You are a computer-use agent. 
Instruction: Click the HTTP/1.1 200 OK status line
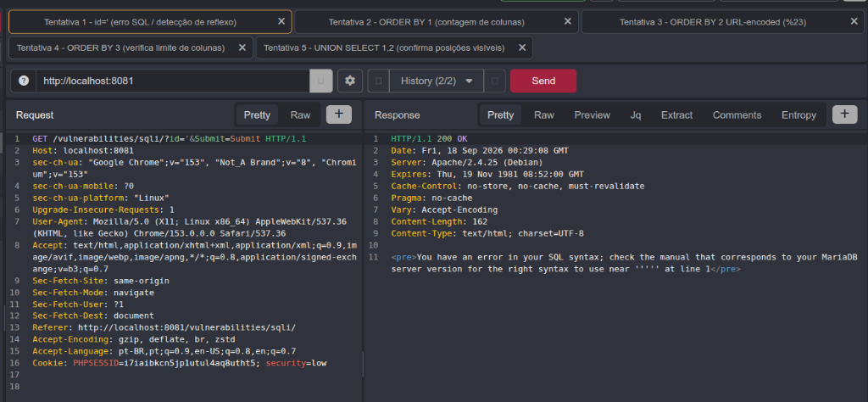(430, 139)
